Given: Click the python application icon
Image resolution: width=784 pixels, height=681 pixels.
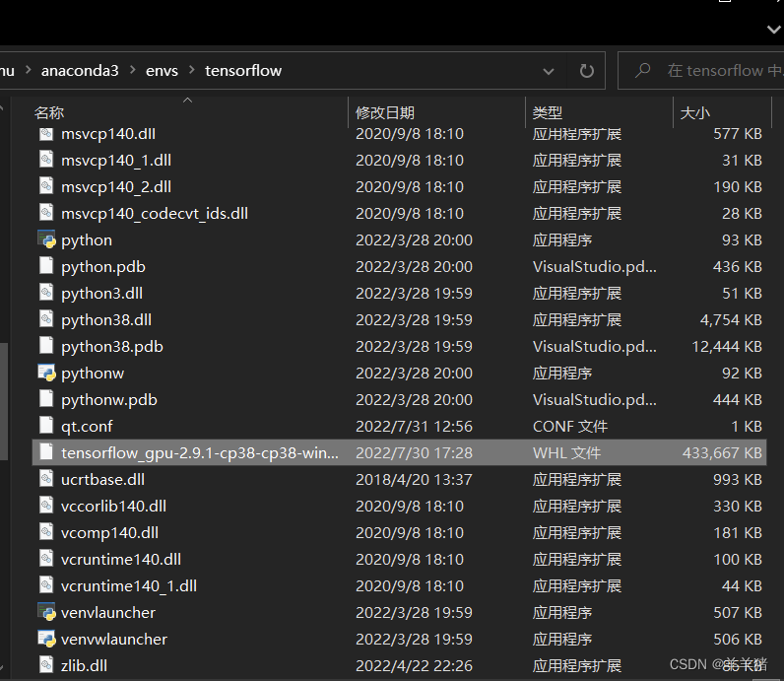Looking at the screenshot, I should (46, 239).
